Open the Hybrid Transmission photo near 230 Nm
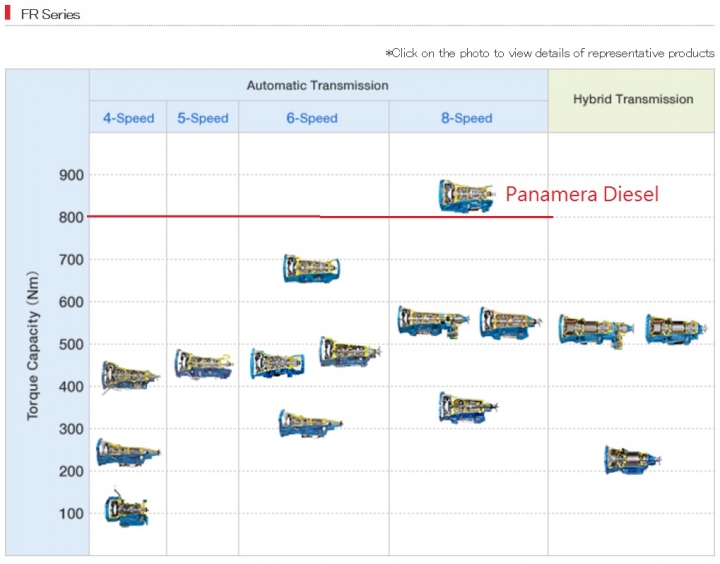 [x=632, y=460]
